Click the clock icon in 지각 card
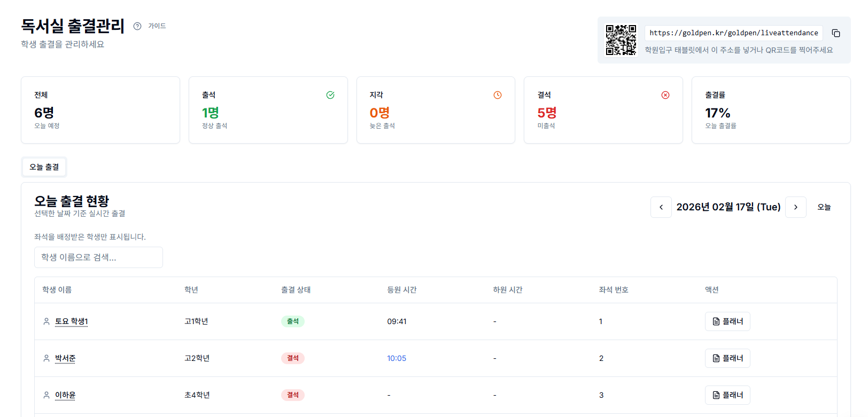This screenshot has width=868, height=417. [498, 95]
